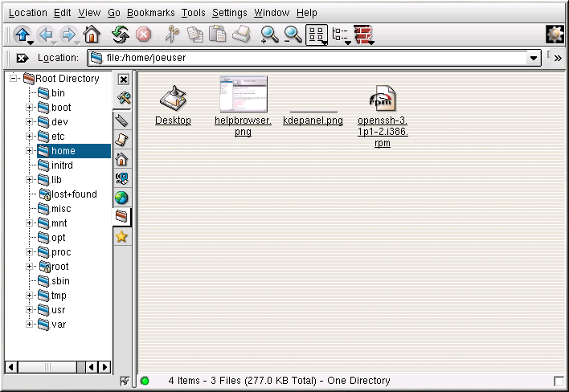The width and height of the screenshot is (569, 392).
Task: Open the sidebar globe Network tab
Action: 122,198
